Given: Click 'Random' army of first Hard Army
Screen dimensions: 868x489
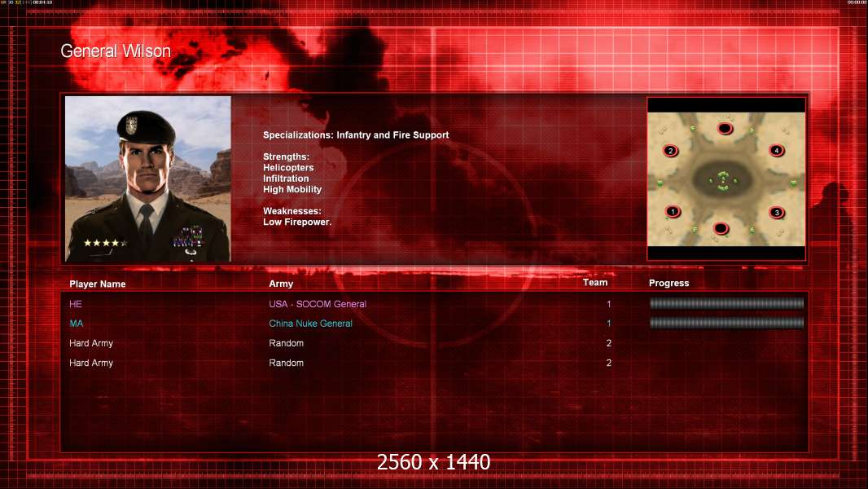Looking at the screenshot, I should pos(286,343).
